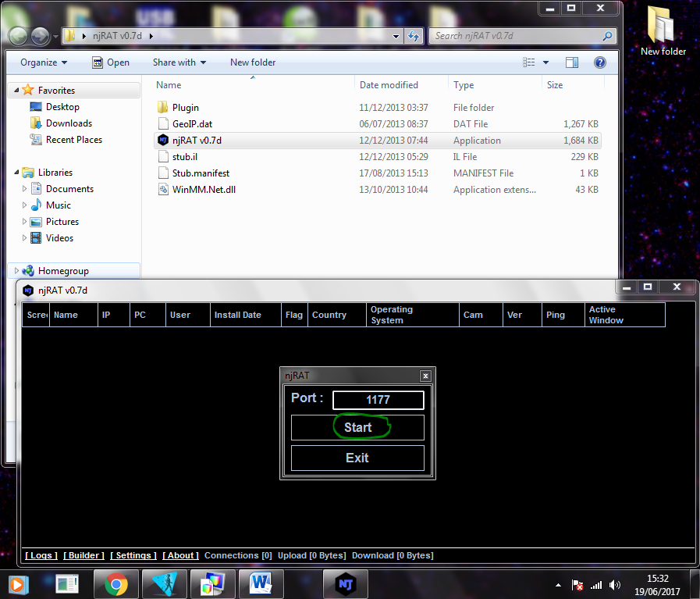Viewport: 700px width, 599px height.
Task: Open the recent pages dropdown beside Forward
Action: [55, 36]
